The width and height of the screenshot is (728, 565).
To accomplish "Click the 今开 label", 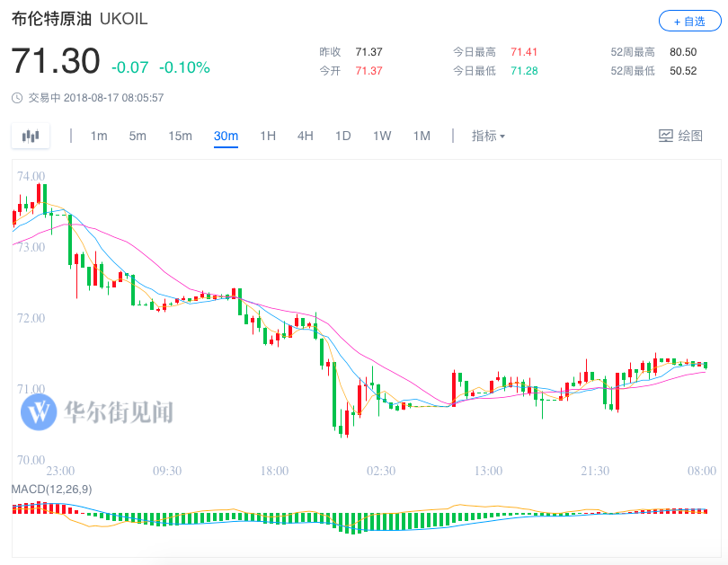I will pos(330,71).
